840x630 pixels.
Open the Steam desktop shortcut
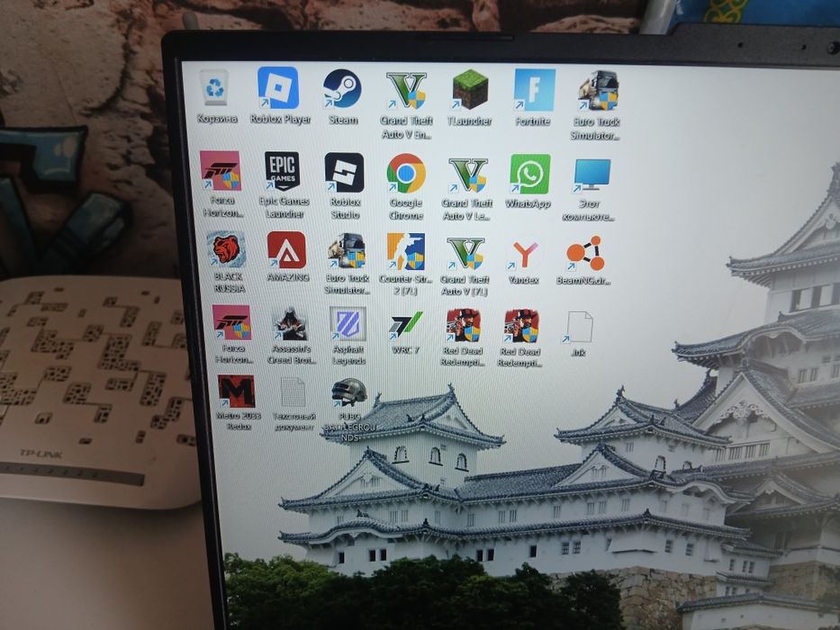point(342,89)
